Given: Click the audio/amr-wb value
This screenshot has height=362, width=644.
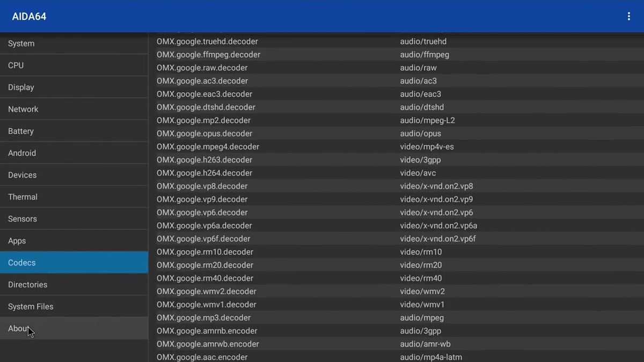Looking at the screenshot, I should [425, 344].
